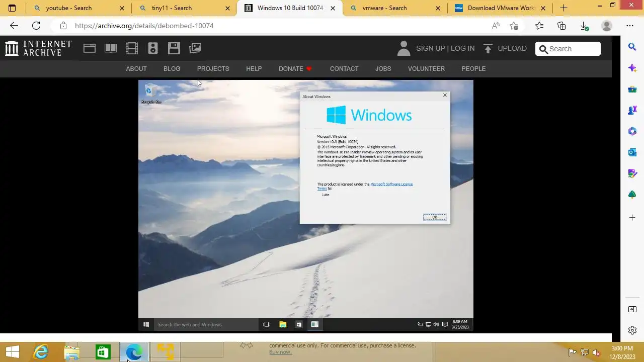Image resolution: width=644 pixels, height=362 pixels.
Task: Click the Internet Archive Search box
Action: tap(568, 49)
